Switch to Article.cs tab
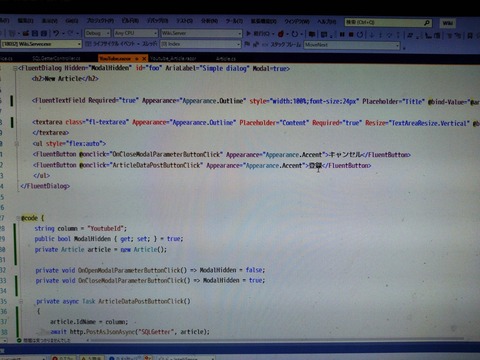This screenshot has width=480, height=360. pos(226,59)
